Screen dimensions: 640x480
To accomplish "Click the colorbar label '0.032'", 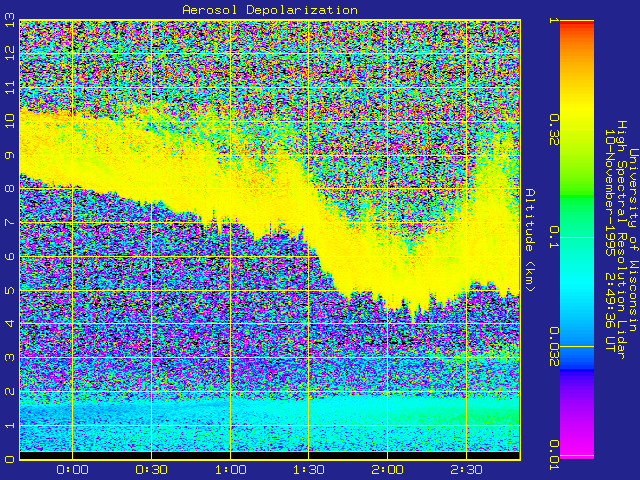I will pyautogui.click(x=553, y=346).
